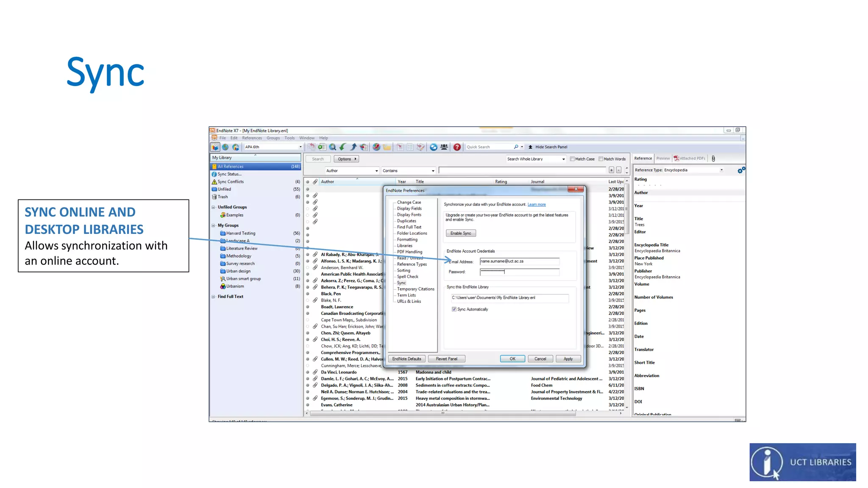Click the Share Library people icon
The height and width of the screenshot is (488, 868).
(444, 147)
